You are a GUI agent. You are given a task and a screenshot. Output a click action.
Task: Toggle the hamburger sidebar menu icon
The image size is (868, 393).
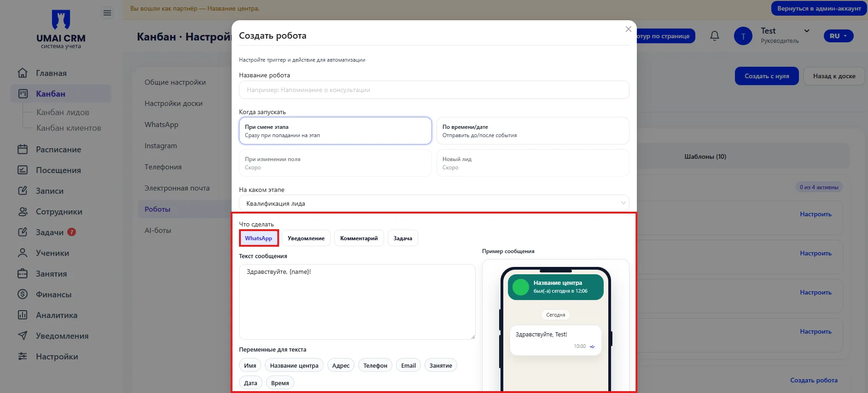[x=107, y=13]
